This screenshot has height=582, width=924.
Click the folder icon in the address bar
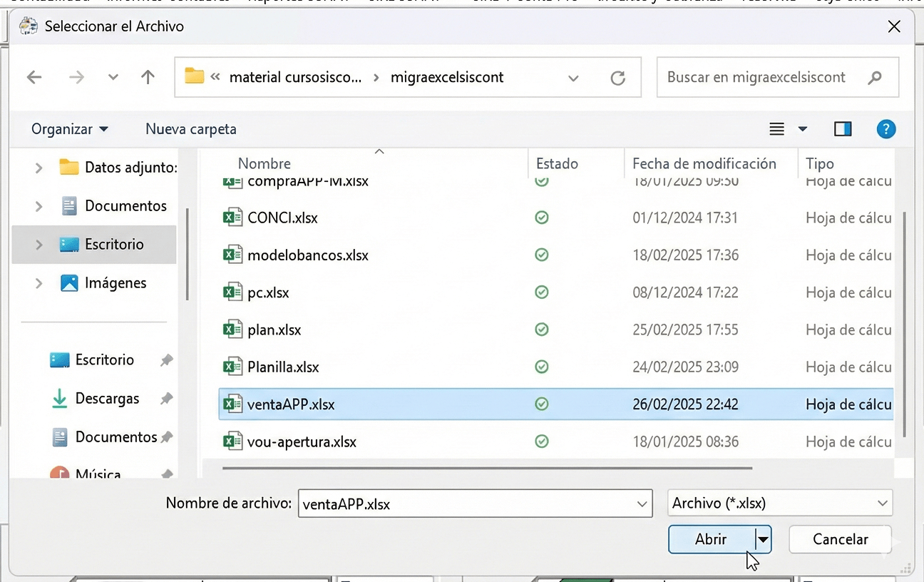(x=195, y=77)
